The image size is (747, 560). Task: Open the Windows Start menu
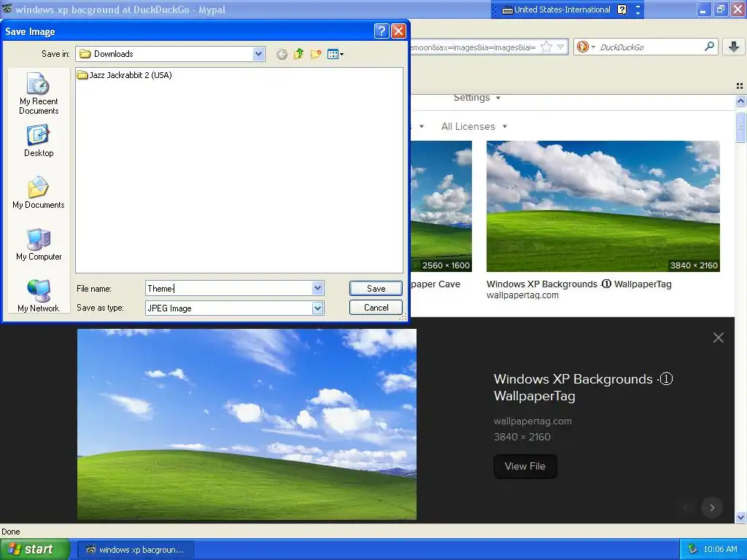(35, 550)
